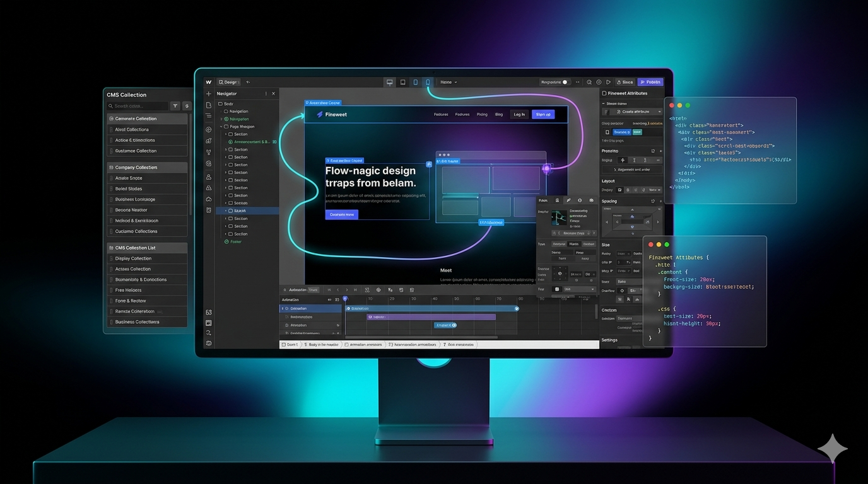Screen dimensions: 868x484
Task: Click the Sign up button on canvas
Action: tap(542, 114)
